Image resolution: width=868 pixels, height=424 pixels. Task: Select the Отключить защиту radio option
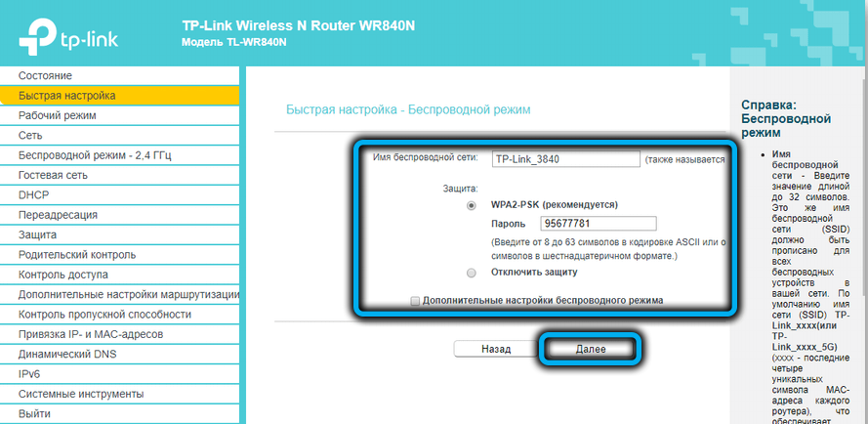tap(472, 273)
